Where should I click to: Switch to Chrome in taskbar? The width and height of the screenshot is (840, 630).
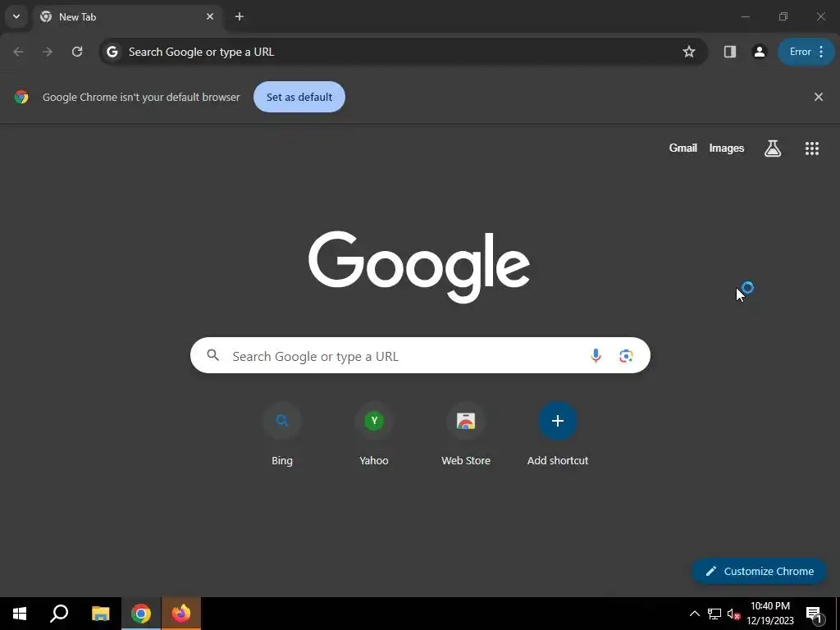(141, 614)
